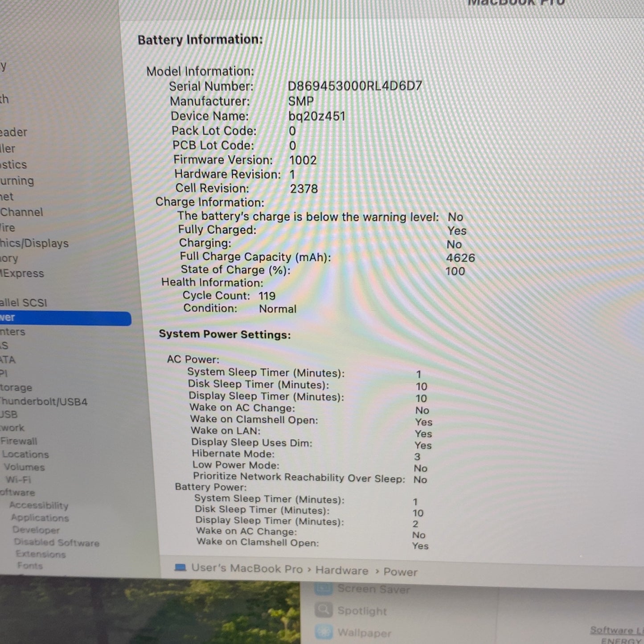Viewport: 644px width, 644px height.
Task: Select the Software category in the sidebar
Action: coord(17,492)
